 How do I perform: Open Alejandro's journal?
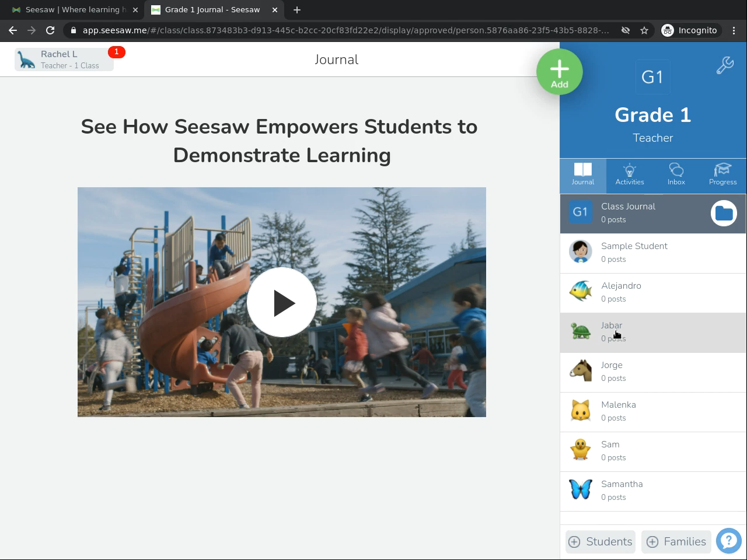[x=653, y=293]
